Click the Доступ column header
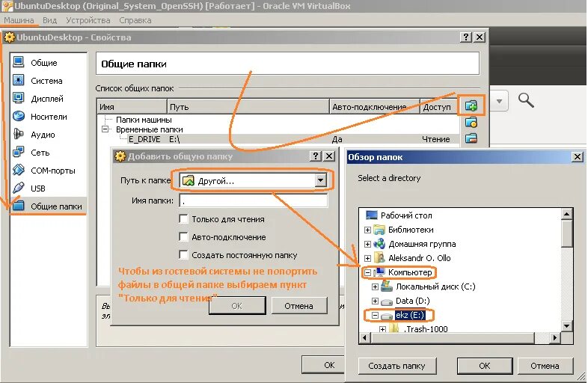588x383 pixels. point(439,107)
